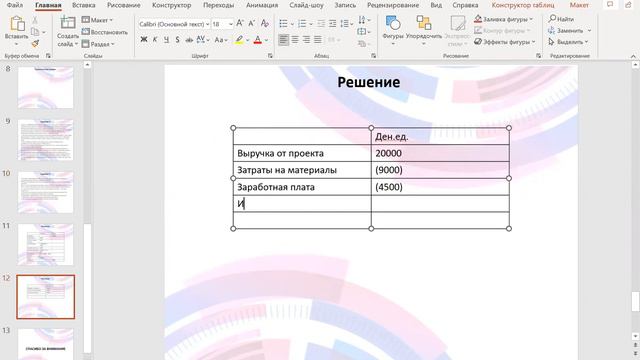Enable align text right
Image resolution: width=640 pixels, height=360 pixels.
click(x=306, y=40)
